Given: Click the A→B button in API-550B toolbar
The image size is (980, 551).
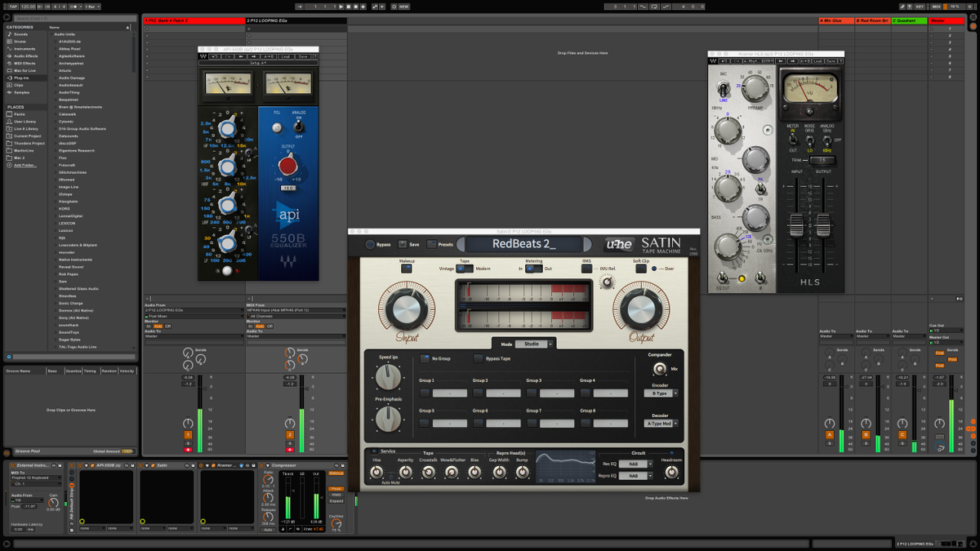Looking at the screenshot, I should pyautogui.click(x=269, y=57).
